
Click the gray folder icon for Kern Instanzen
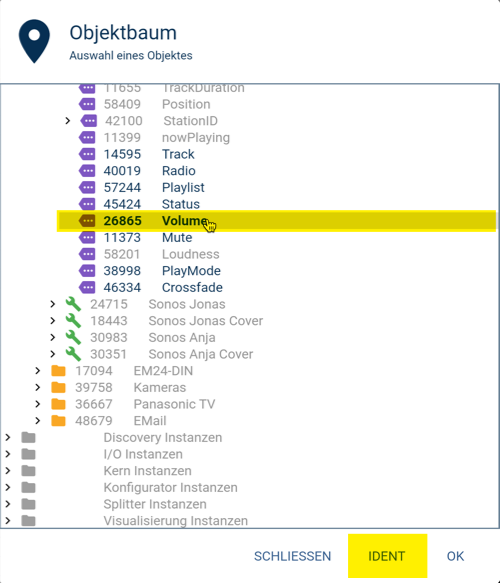tap(28, 471)
